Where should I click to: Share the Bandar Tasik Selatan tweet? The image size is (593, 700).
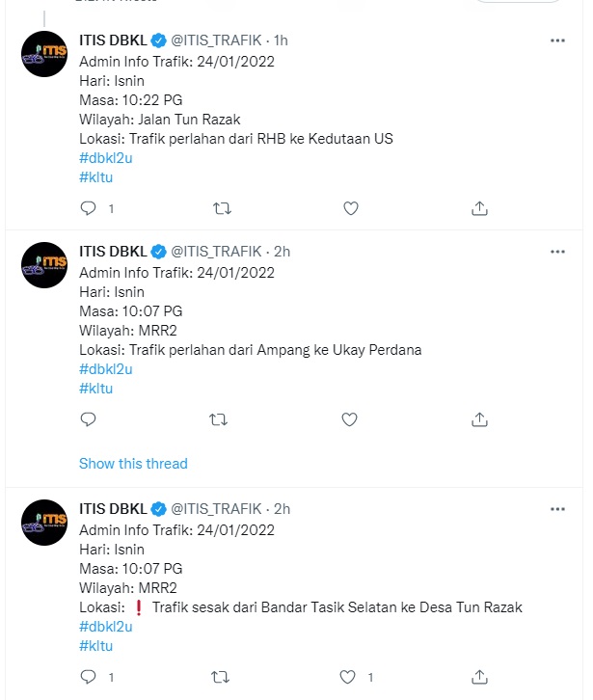click(480, 677)
